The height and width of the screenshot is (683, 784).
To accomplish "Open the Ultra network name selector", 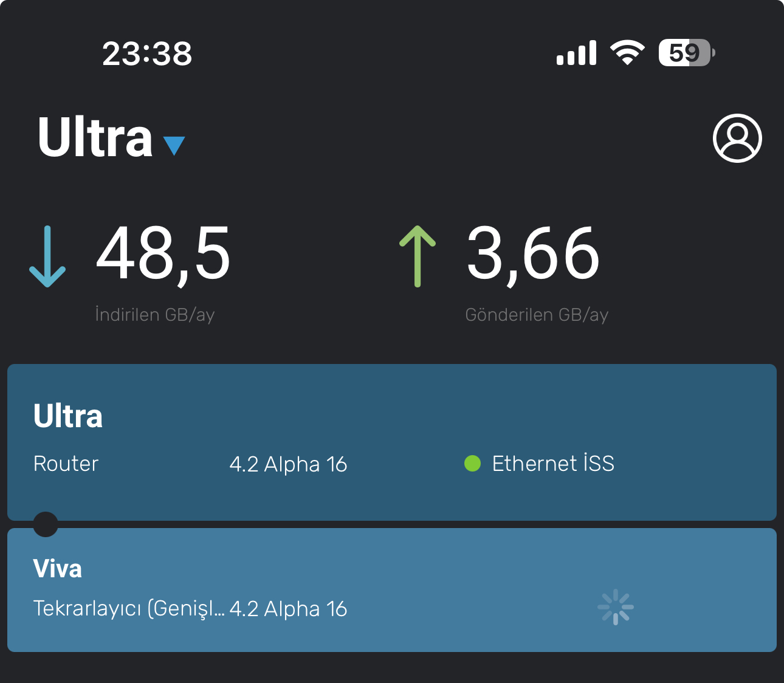I will pos(95,138).
